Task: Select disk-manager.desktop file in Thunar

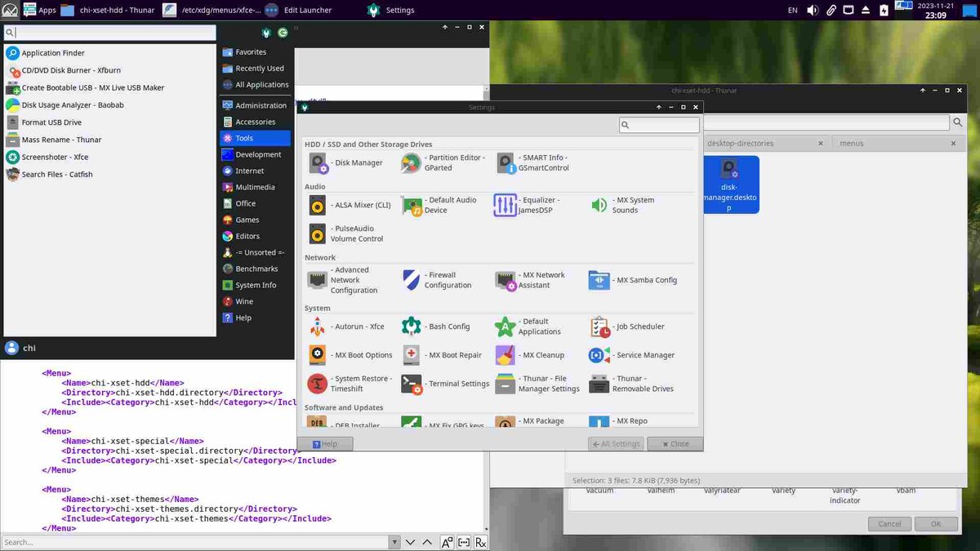Action: (x=730, y=185)
